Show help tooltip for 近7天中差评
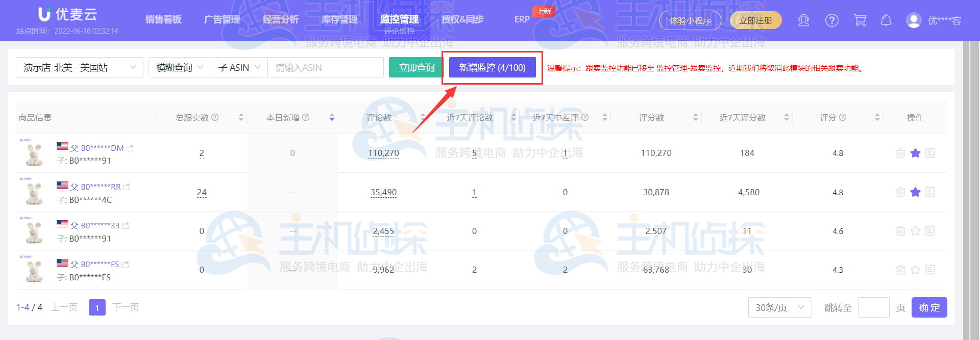The height and width of the screenshot is (340, 980). point(585,117)
